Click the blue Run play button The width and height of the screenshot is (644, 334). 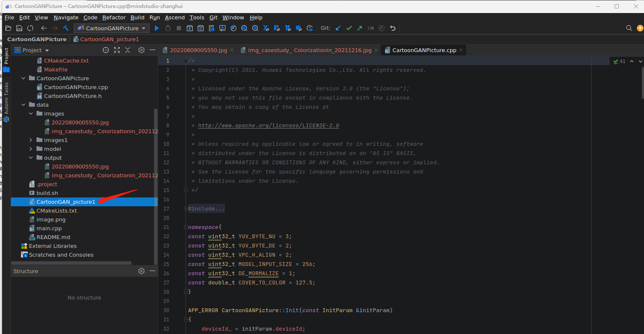point(157,28)
